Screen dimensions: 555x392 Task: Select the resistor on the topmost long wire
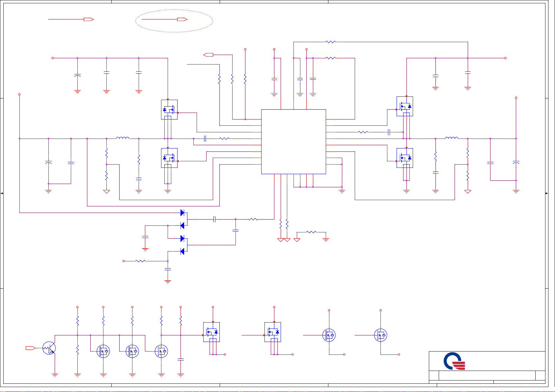tap(330, 42)
